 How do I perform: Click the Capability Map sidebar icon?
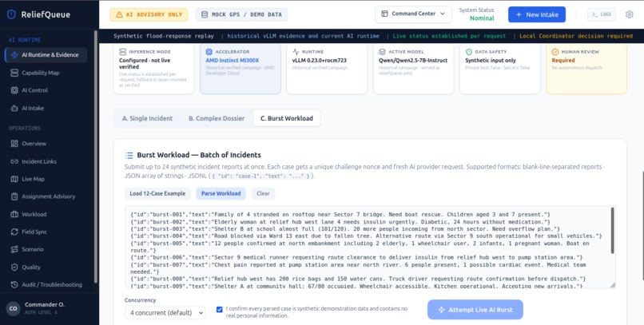point(14,73)
